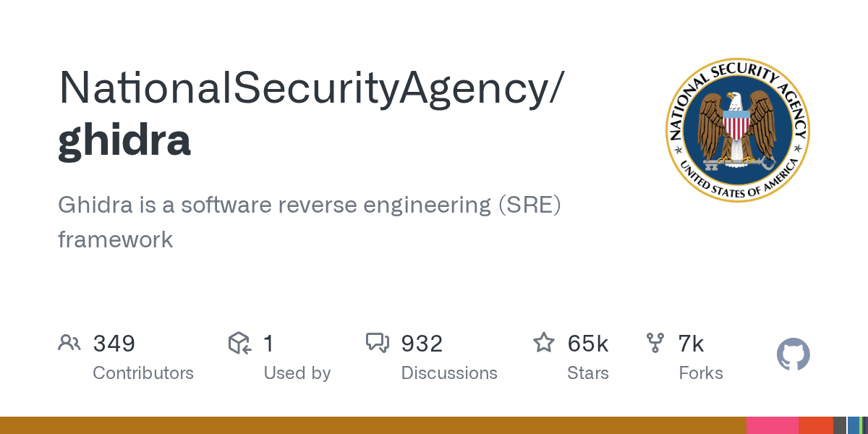Click the pink segment of the language bar
The width and height of the screenshot is (868, 434).
[772, 425]
